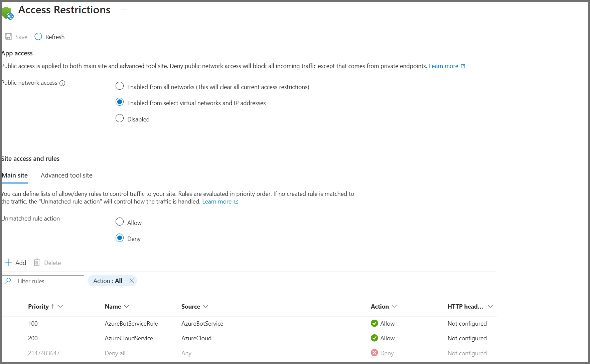The width and height of the screenshot is (590, 364).
Task: Click the green Allow icon for AzureBotServiceRule
Action: (x=374, y=323)
